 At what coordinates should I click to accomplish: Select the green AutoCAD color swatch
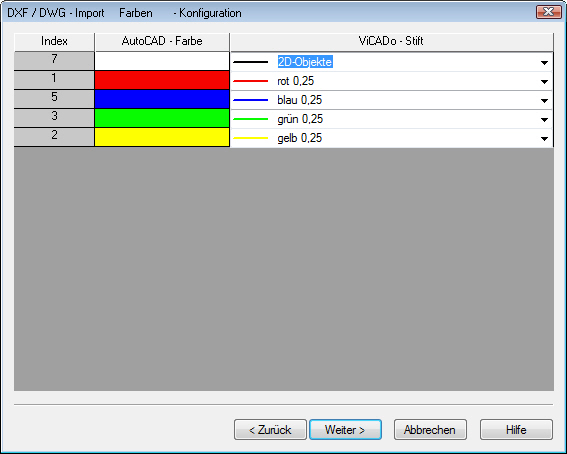(x=162, y=118)
